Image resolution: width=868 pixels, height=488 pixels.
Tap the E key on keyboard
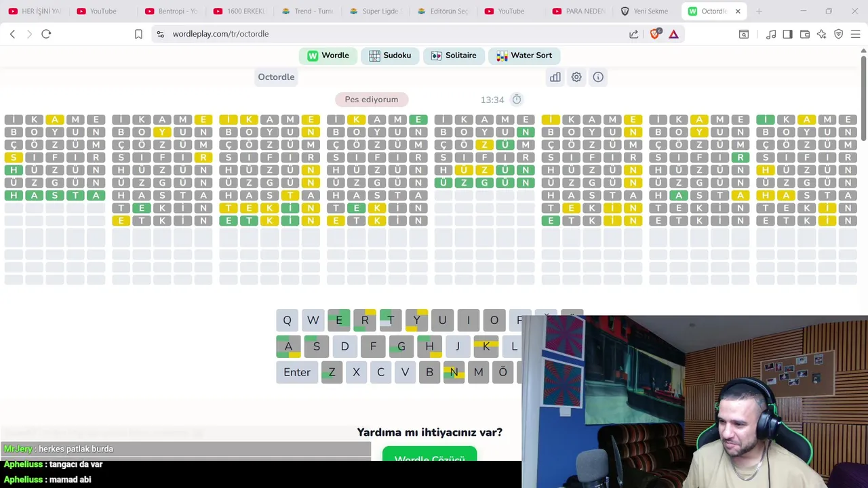point(339,321)
